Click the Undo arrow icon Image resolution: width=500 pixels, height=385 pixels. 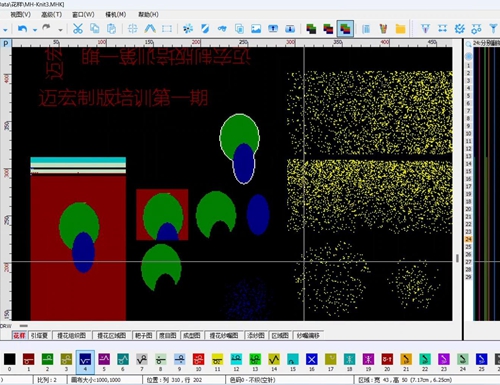(22, 29)
